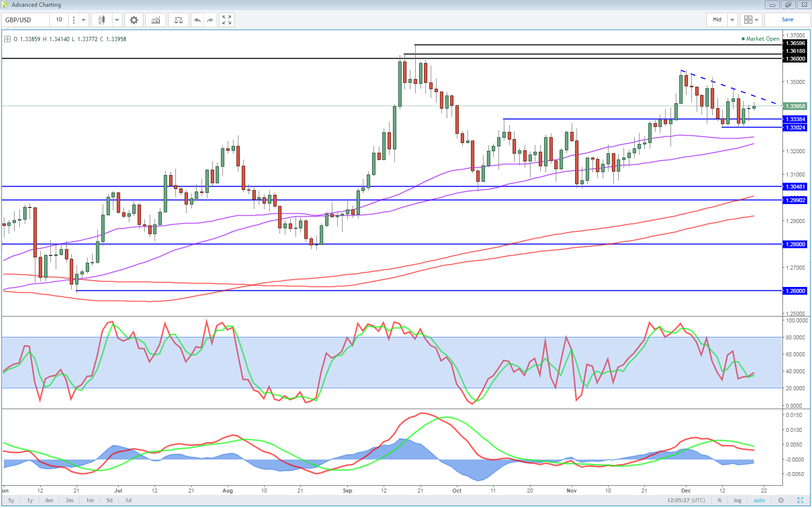
Task: Redo the last chart action
Action: [x=210, y=20]
